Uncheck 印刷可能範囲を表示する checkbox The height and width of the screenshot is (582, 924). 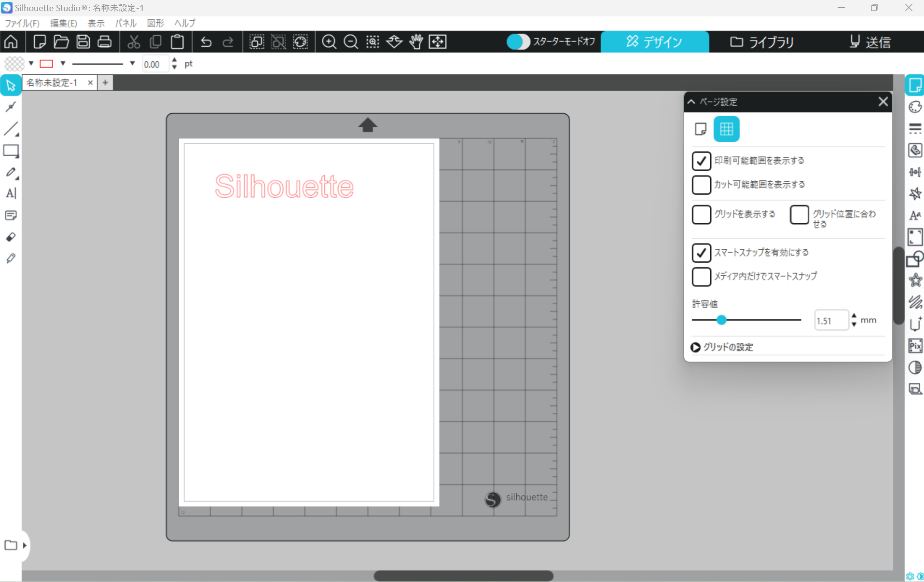pyautogui.click(x=701, y=161)
